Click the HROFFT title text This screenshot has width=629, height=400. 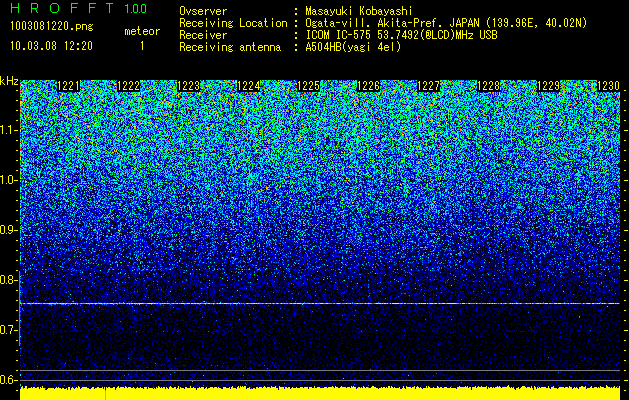63,8
